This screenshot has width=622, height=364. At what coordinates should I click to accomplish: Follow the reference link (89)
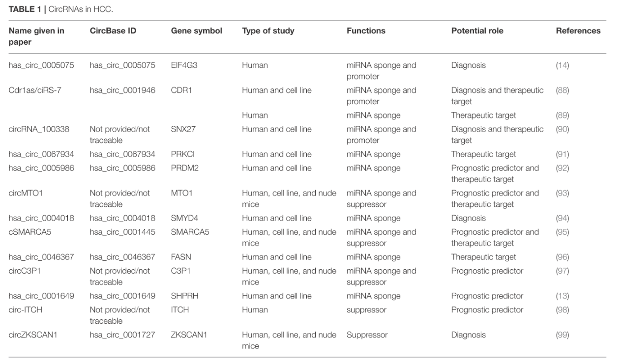[563, 115]
